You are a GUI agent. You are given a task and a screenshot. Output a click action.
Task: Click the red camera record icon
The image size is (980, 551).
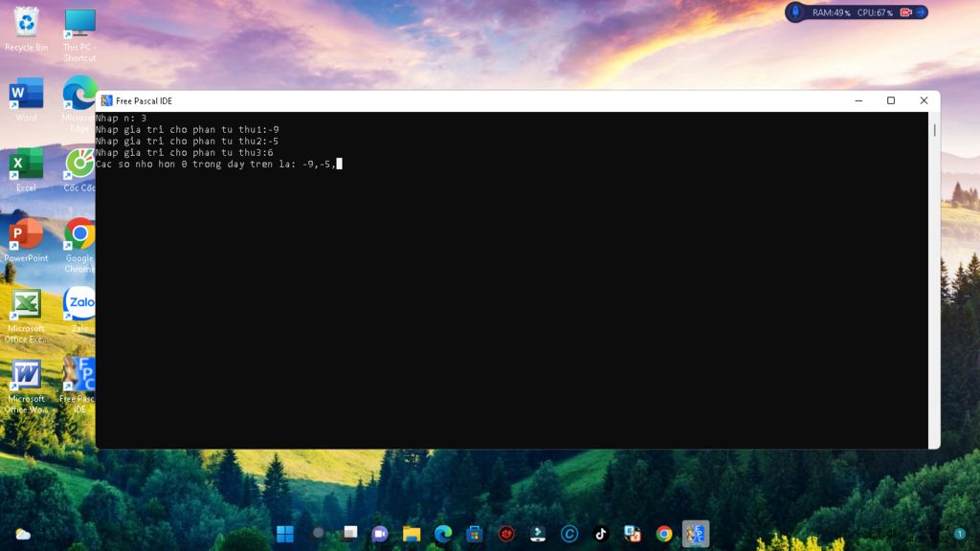tap(905, 12)
